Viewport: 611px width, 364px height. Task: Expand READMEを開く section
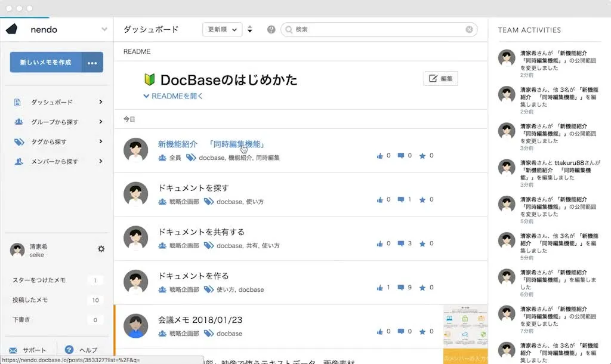tap(173, 96)
